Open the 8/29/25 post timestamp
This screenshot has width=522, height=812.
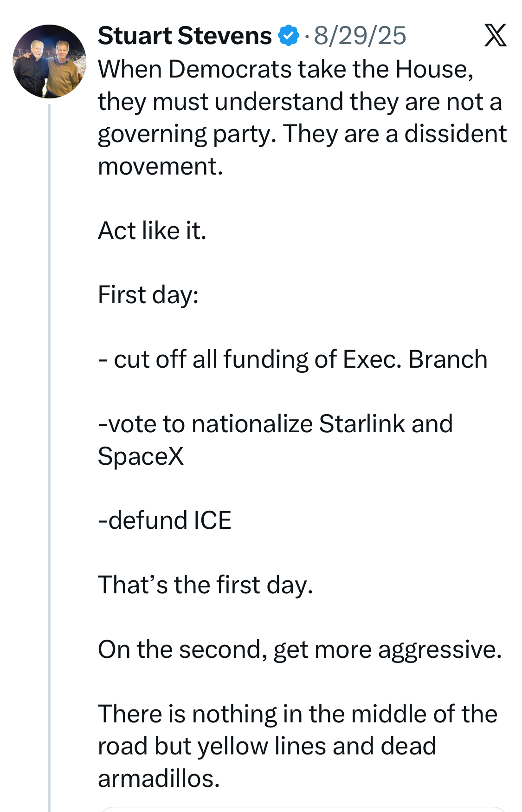pyautogui.click(x=360, y=36)
